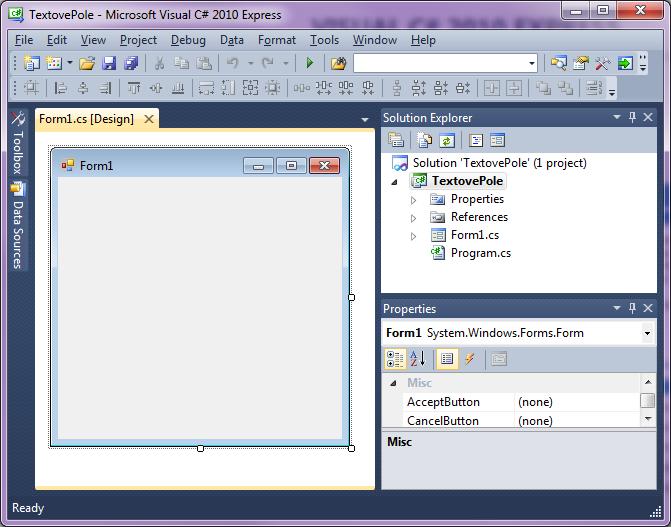Click the Align Tops layout icon
The width and height of the screenshot is (671, 527).
click(x=134, y=88)
